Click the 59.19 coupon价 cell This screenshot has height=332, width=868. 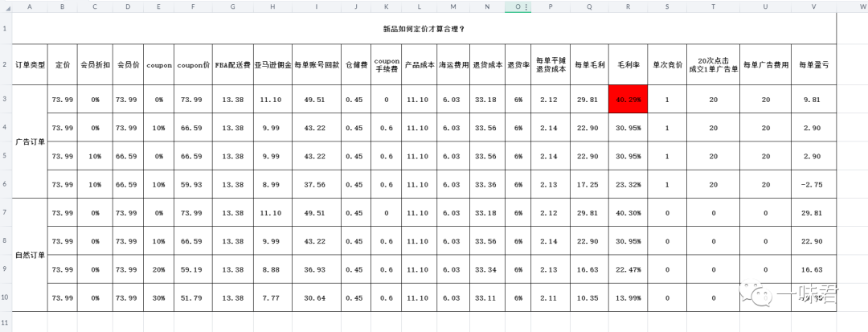click(193, 269)
